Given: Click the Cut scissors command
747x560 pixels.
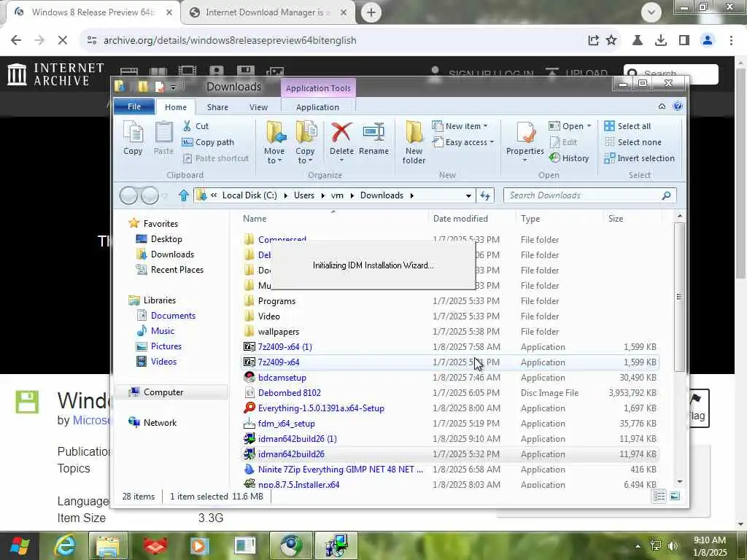Looking at the screenshot, I should pyautogui.click(x=196, y=126).
